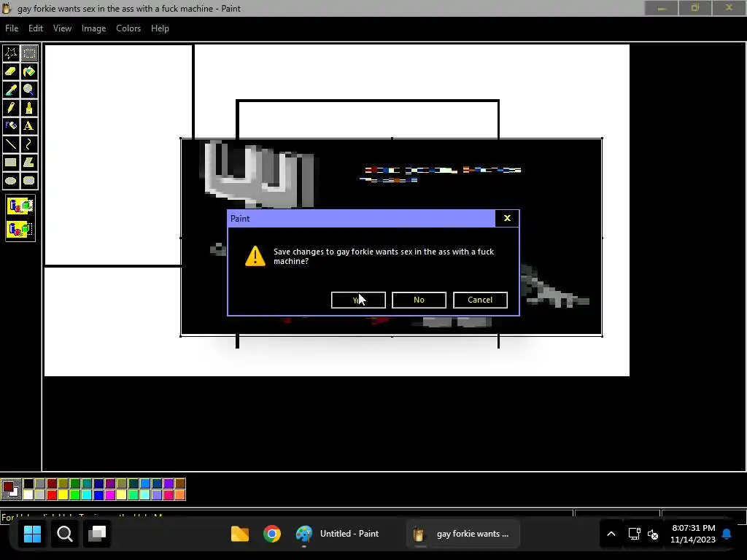Click the Paint app icon in title bar
This screenshot has width=747, height=560.
pos(7,8)
